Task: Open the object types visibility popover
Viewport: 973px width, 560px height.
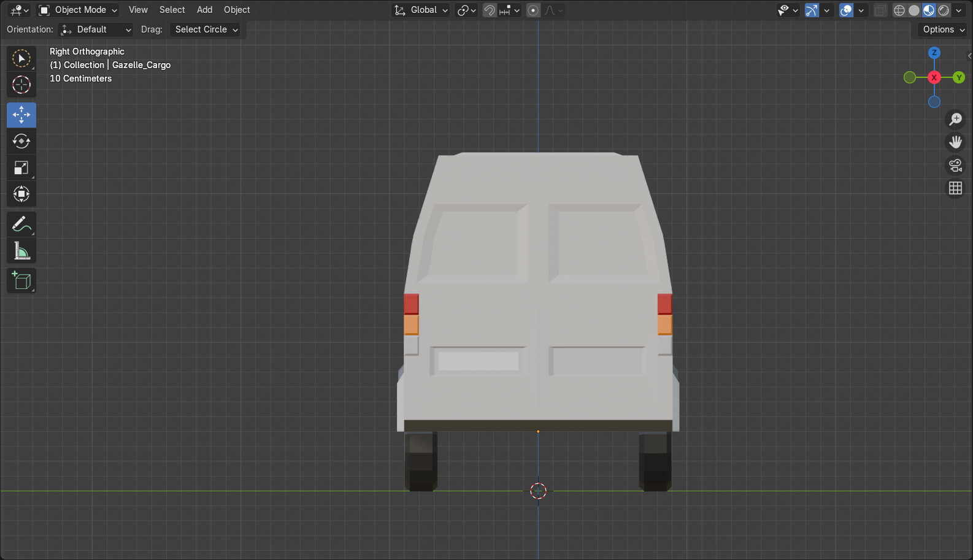Action: (x=788, y=10)
